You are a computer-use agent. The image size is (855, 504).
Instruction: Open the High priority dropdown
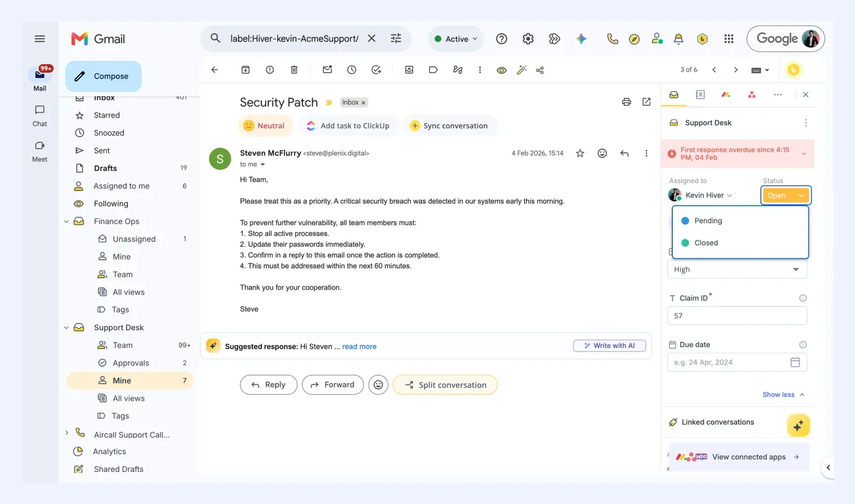(737, 269)
